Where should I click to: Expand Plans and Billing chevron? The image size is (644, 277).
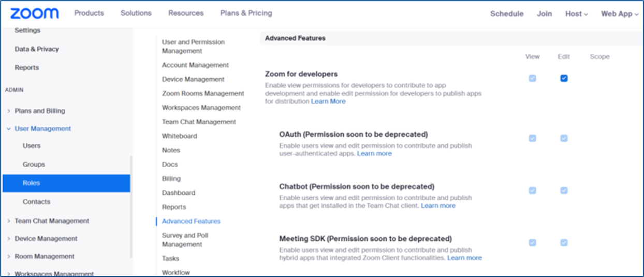(8, 111)
